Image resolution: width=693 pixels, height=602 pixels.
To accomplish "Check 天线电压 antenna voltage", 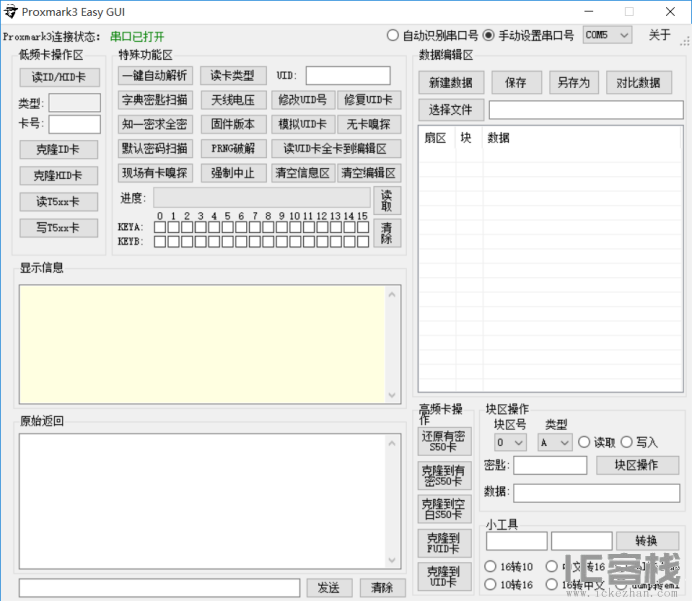I will 233,100.
